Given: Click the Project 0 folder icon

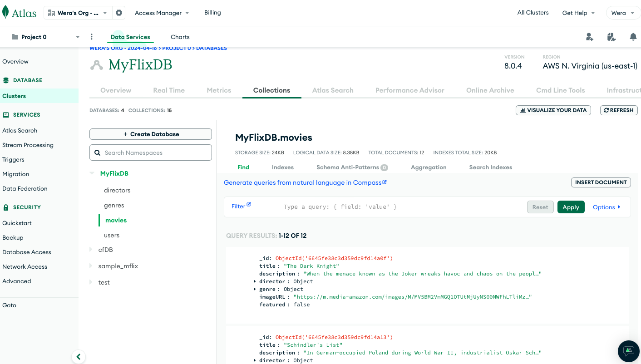Looking at the screenshot, I should click(15, 37).
